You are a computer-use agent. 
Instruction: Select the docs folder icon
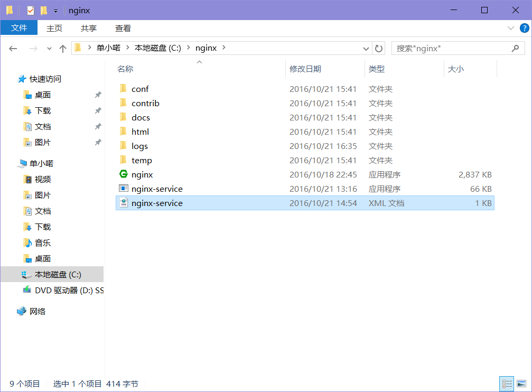coord(124,117)
